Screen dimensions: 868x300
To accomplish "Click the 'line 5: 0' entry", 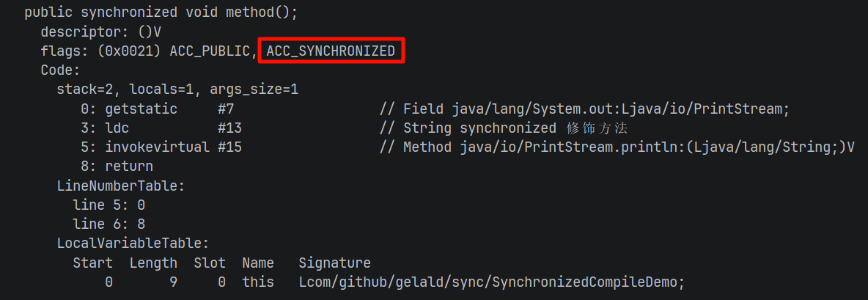I will 108,205.
